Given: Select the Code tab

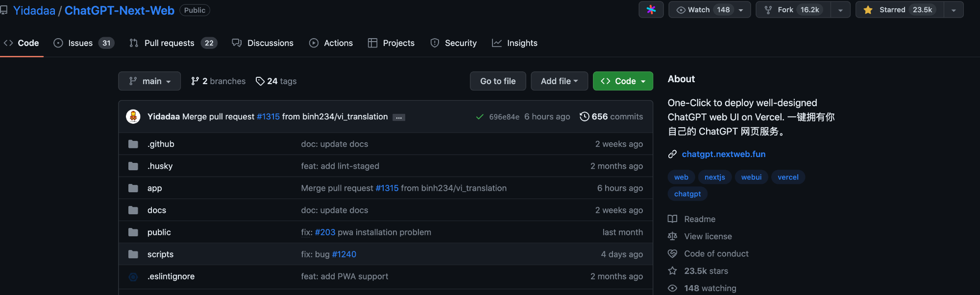Looking at the screenshot, I should click(x=22, y=43).
